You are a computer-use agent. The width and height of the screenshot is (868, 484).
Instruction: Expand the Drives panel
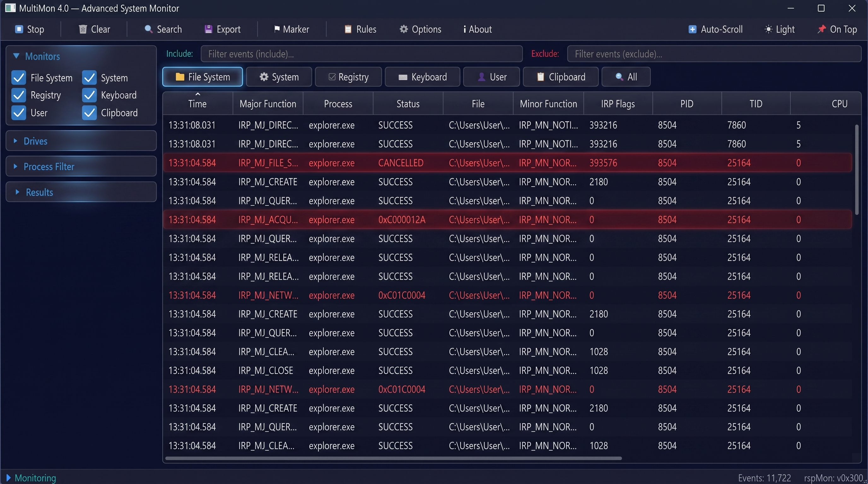[81, 141]
